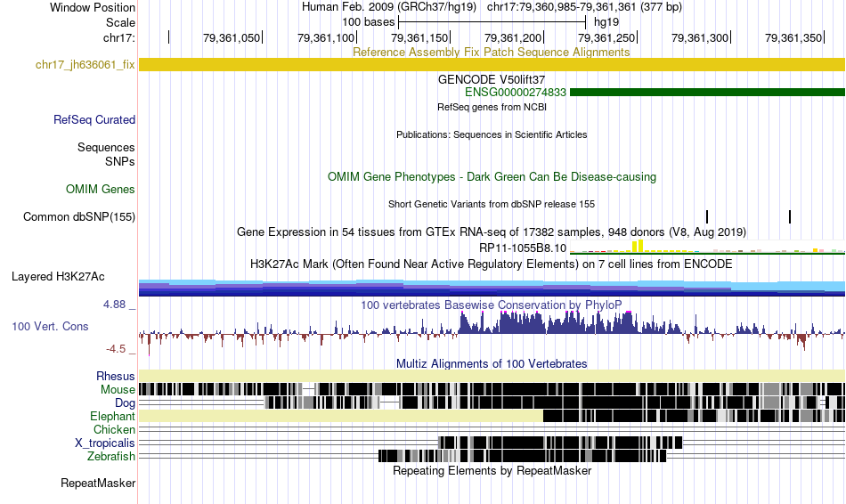Click the chr17_jh636061_fix track label

85,65
